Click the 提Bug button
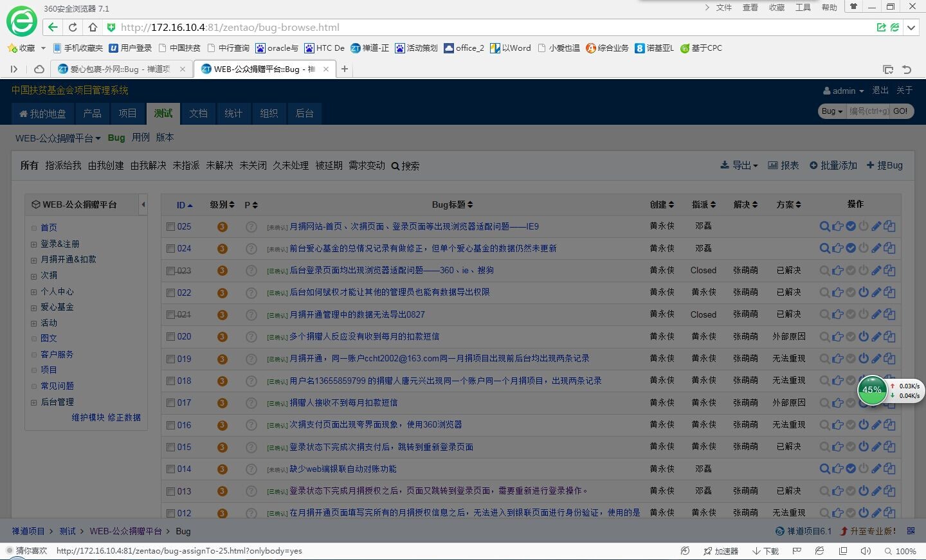The width and height of the screenshot is (926, 560). point(885,165)
